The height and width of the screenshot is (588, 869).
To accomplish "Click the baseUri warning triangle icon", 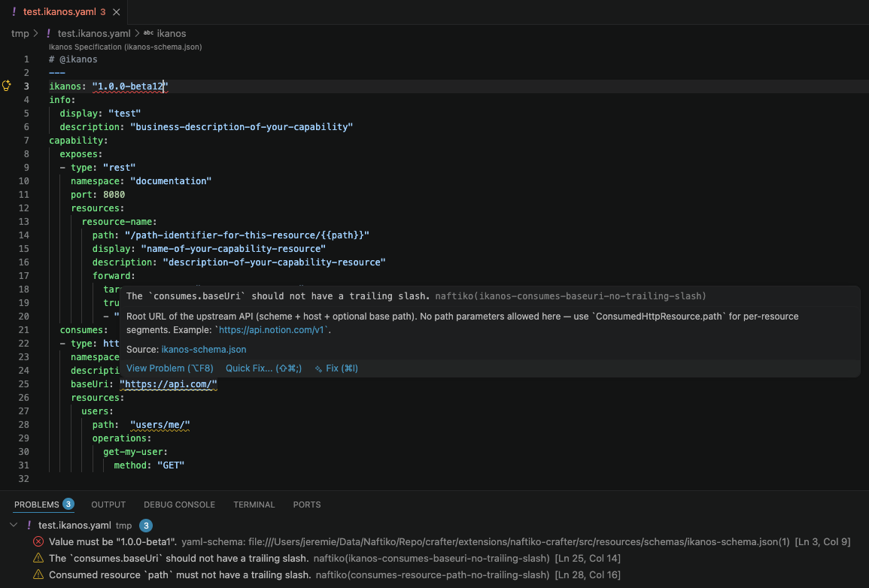I will pos(38,558).
